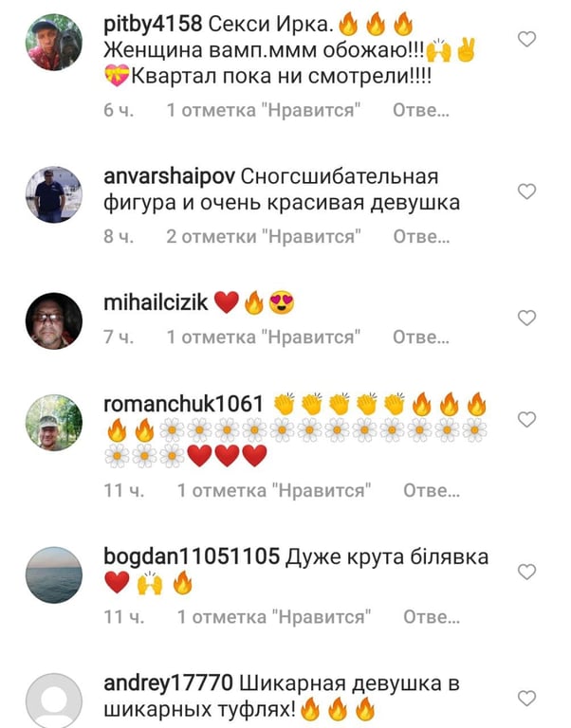Reply to anvarshaipov's comment
This screenshot has height=728, width=571.
[x=421, y=237]
